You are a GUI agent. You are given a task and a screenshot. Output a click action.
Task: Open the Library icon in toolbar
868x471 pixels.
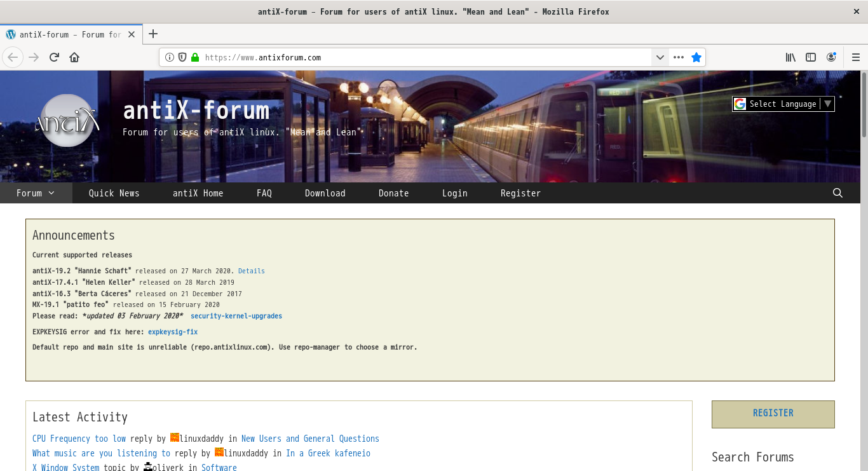790,57
